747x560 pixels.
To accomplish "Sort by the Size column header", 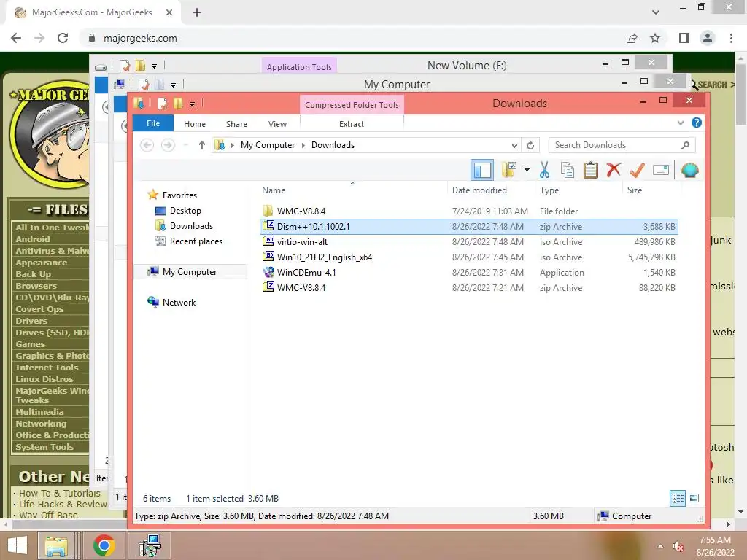I will [635, 190].
